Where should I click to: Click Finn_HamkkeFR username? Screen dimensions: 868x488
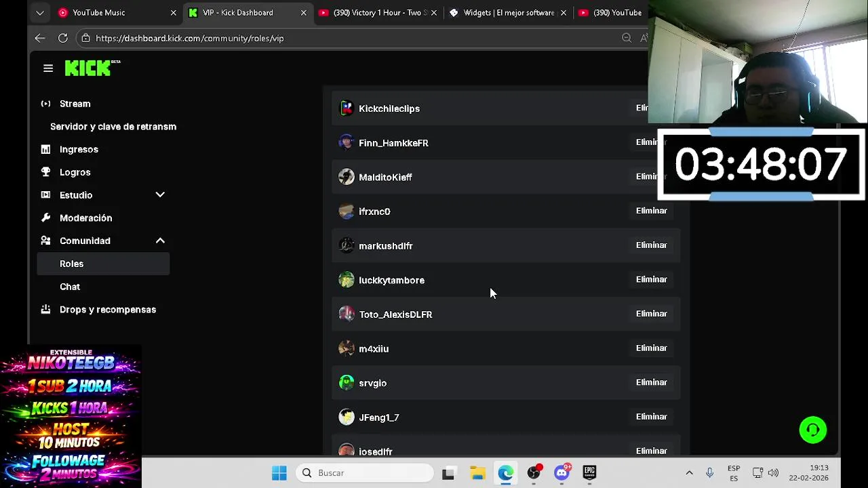coord(393,143)
